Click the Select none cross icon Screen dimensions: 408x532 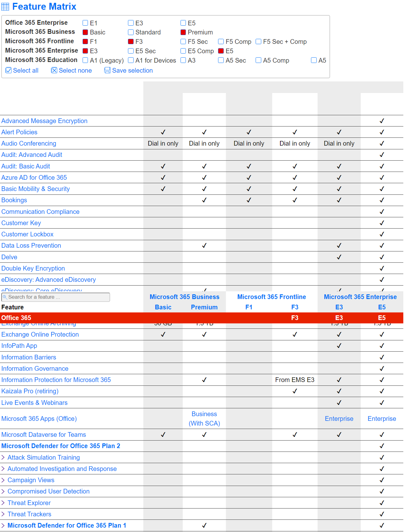coord(54,70)
